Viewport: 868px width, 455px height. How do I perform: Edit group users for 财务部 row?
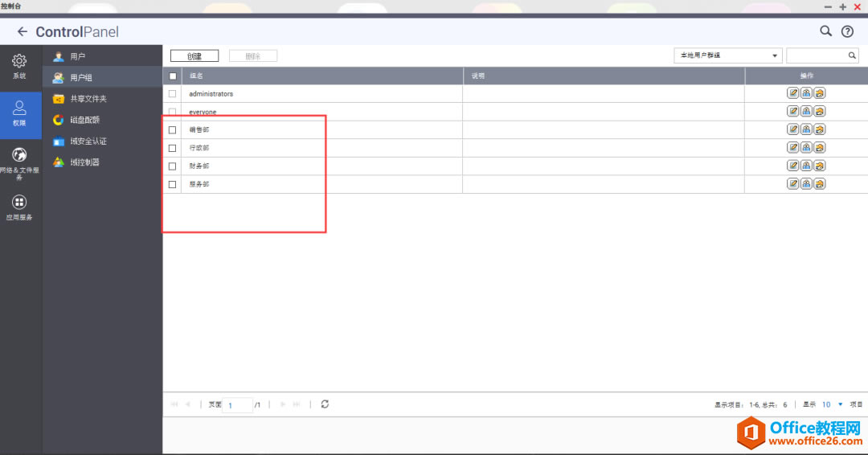coord(806,166)
